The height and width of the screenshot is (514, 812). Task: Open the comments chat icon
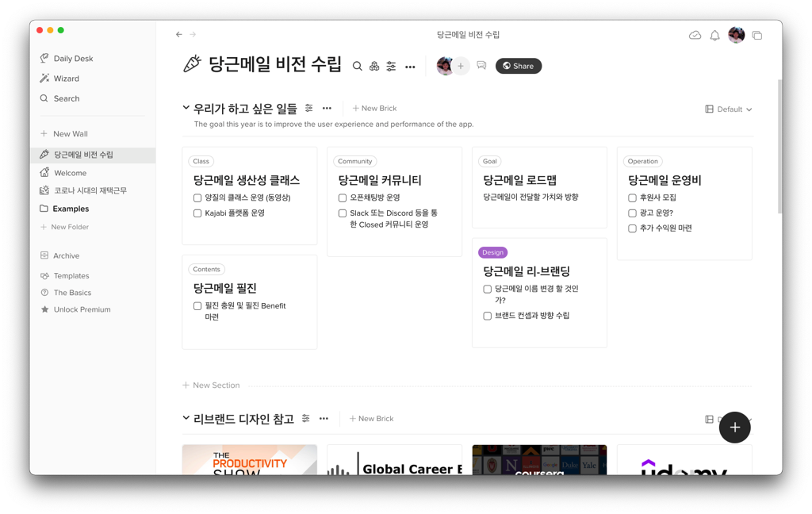pyautogui.click(x=481, y=65)
